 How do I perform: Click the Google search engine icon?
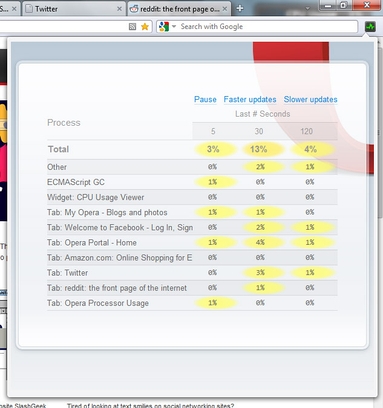pyautogui.click(x=164, y=26)
